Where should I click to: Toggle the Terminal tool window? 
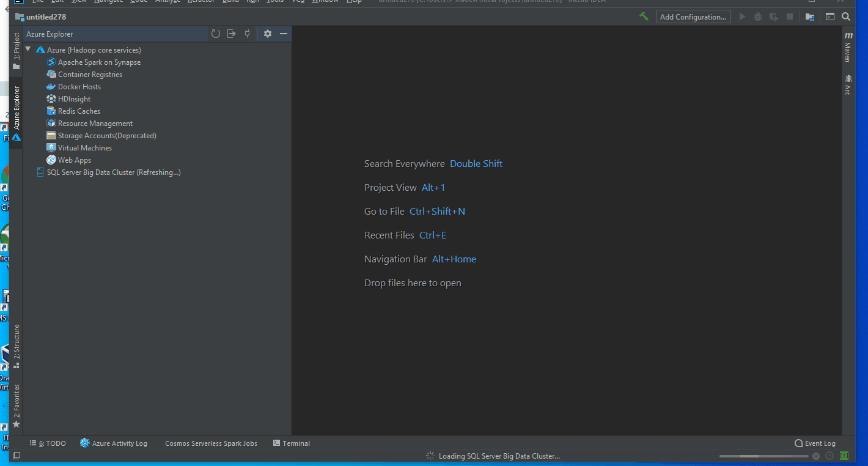click(292, 443)
